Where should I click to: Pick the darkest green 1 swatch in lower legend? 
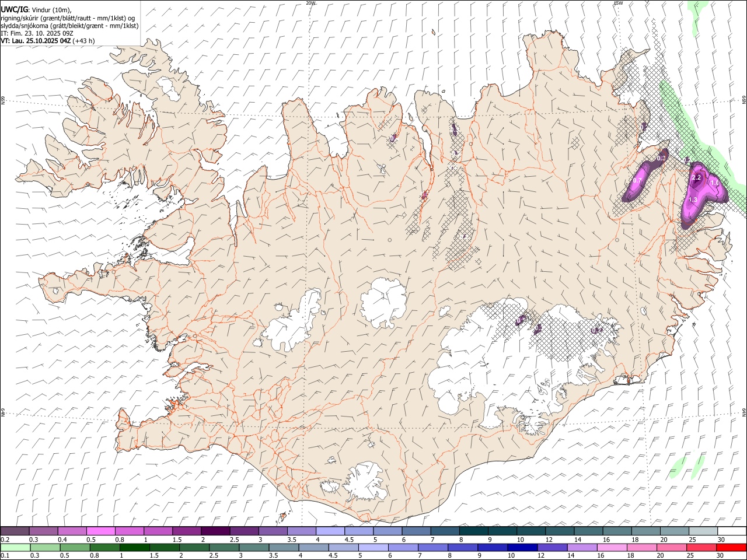click(135, 547)
